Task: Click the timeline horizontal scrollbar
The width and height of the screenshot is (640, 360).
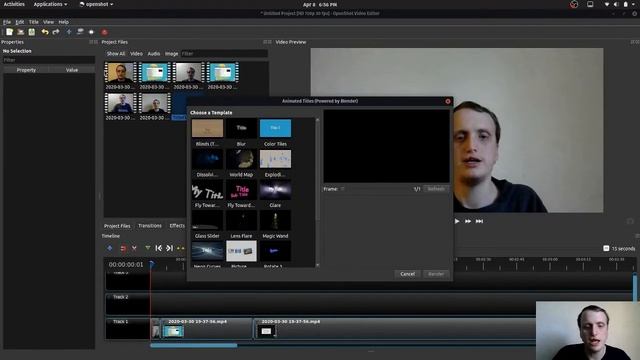Action: click(194, 346)
